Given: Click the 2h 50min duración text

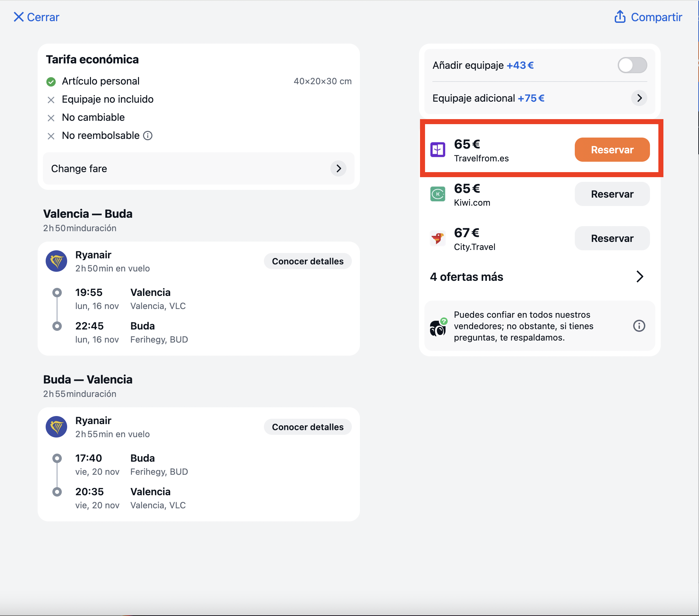Looking at the screenshot, I should 80,228.
